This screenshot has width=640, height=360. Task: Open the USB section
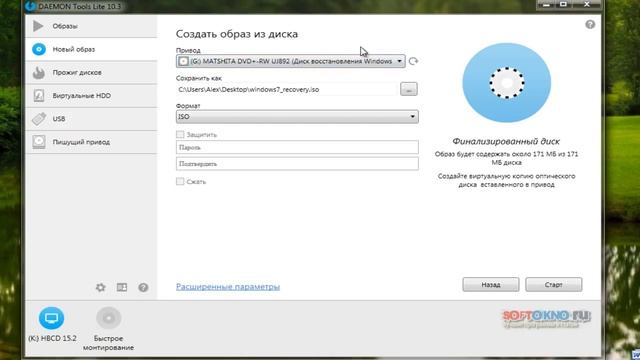pos(91,119)
